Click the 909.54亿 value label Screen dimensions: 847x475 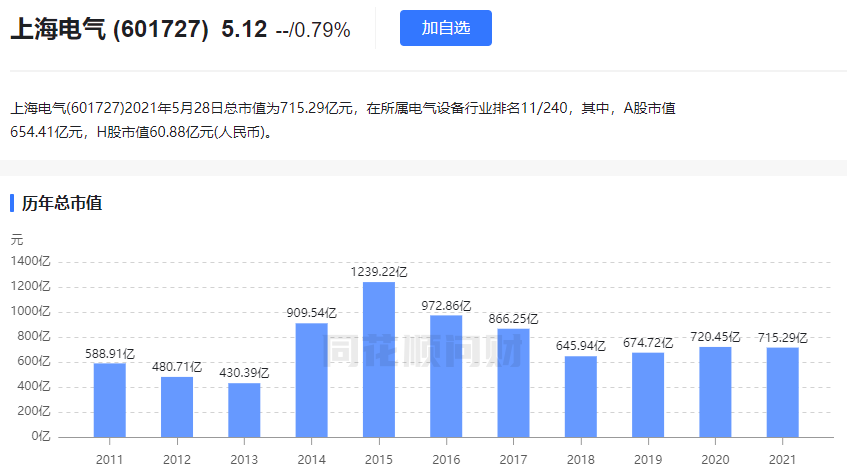click(x=312, y=313)
